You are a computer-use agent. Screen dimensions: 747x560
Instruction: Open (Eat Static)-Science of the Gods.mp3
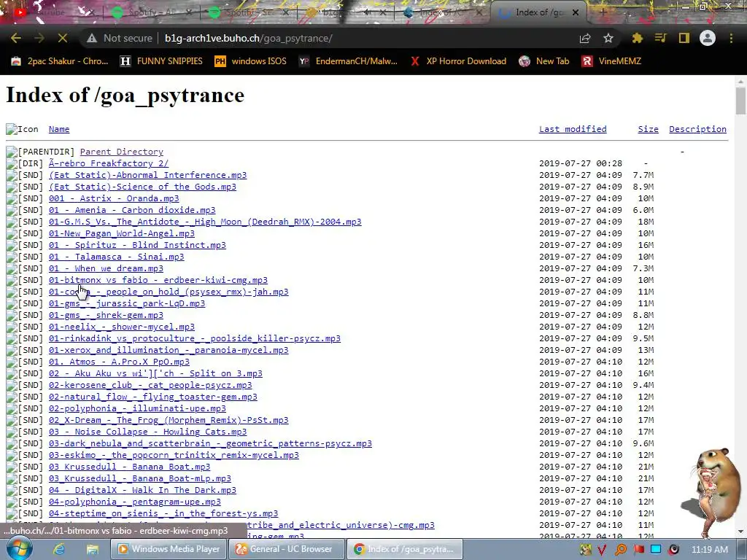tap(142, 187)
